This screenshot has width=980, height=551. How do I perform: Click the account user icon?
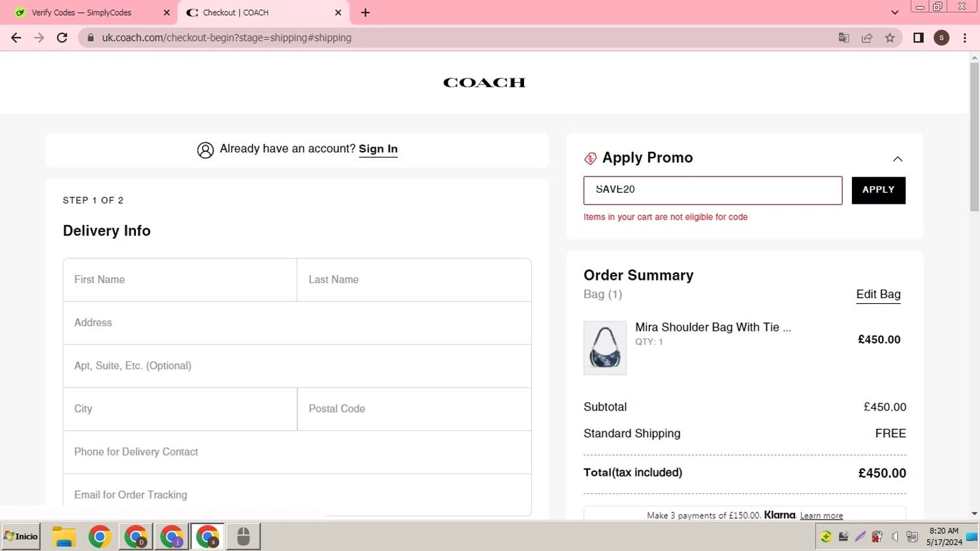[205, 150]
